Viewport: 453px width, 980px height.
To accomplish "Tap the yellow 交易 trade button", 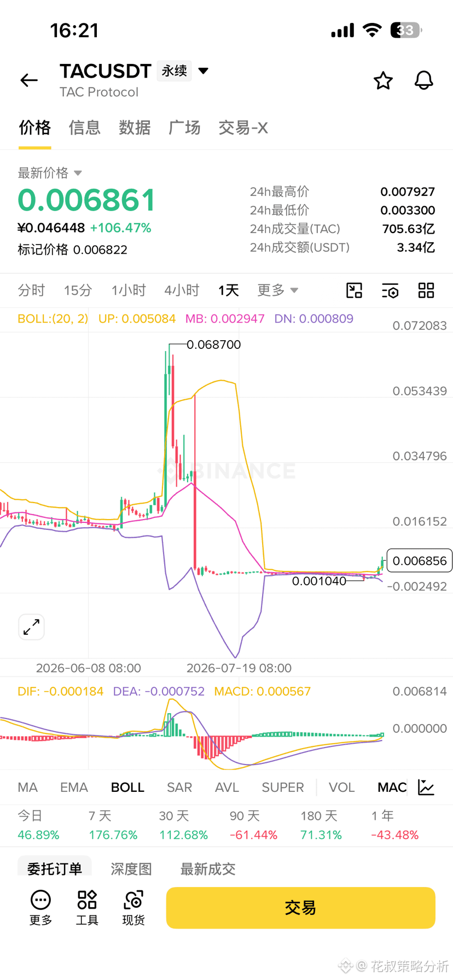I will pyautogui.click(x=300, y=908).
